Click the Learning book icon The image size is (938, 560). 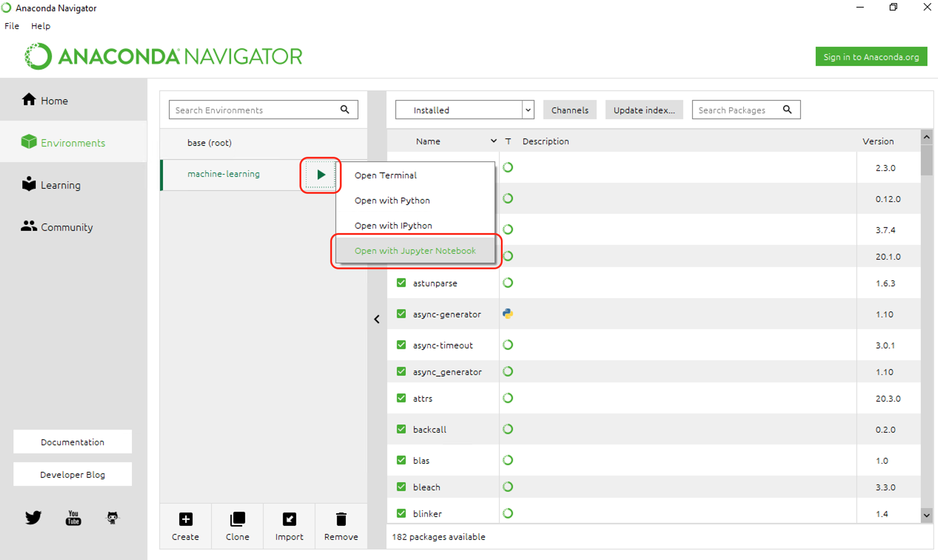(x=29, y=184)
